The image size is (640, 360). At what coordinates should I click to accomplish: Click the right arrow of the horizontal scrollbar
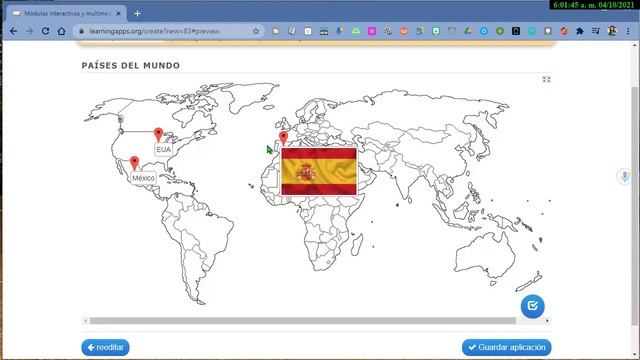pyautogui.click(x=547, y=321)
